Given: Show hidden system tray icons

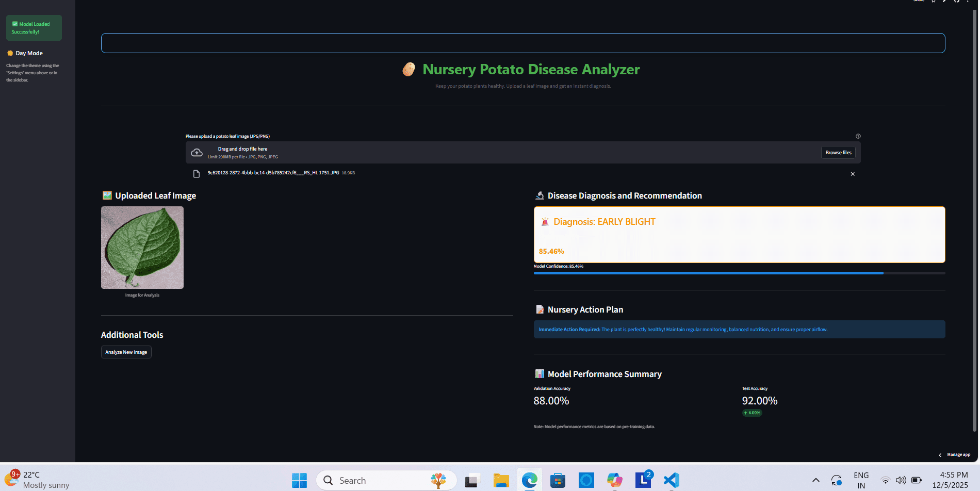Looking at the screenshot, I should tap(816, 480).
